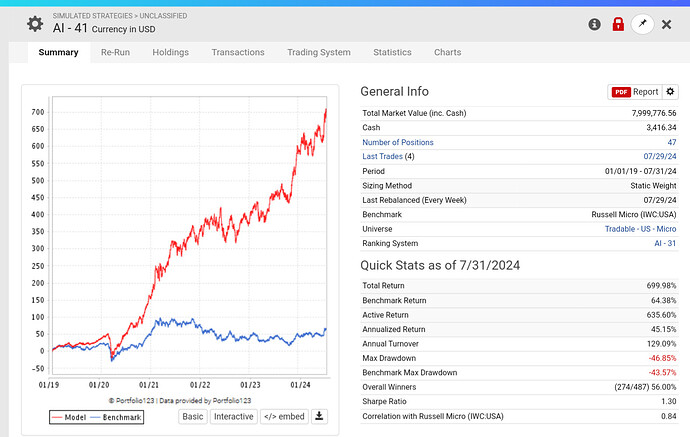
Task: Open the Trading System tab
Action: (319, 52)
